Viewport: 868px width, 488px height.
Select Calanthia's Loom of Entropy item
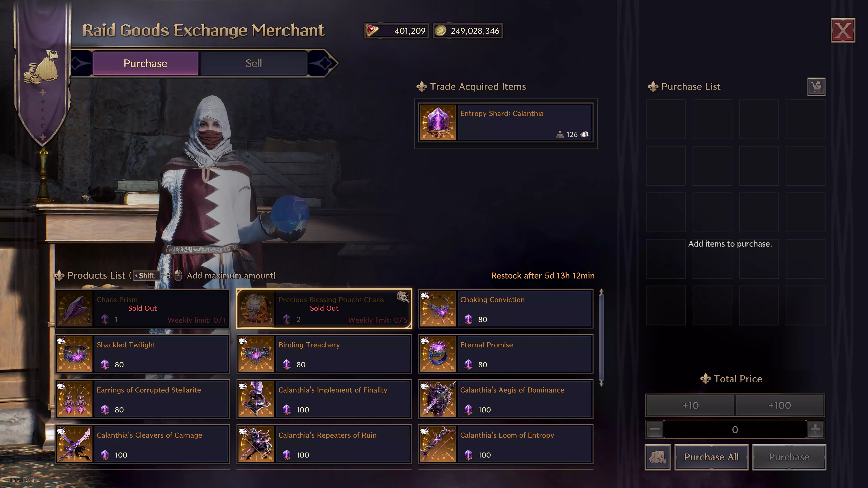tap(505, 444)
